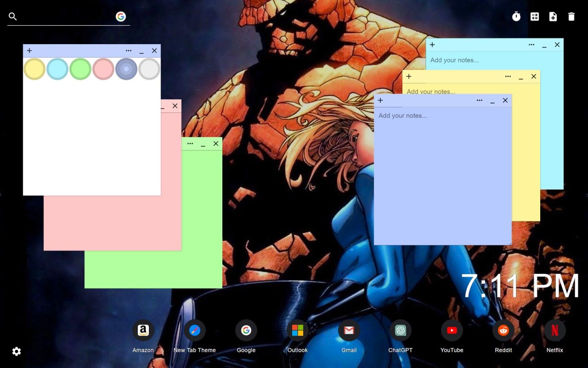
Task: Select the white color swatch
Action: click(149, 69)
